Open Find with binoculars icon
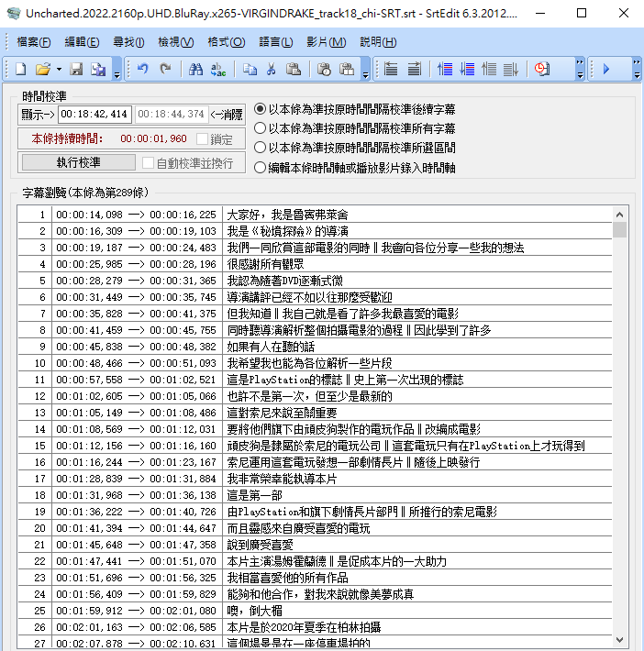The height and width of the screenshot is (651, 644). click(x=195, y=69)
